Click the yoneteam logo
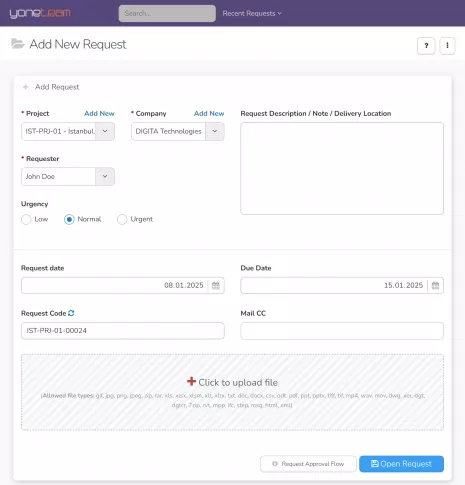The image size is (465, 485). (40, 13)
